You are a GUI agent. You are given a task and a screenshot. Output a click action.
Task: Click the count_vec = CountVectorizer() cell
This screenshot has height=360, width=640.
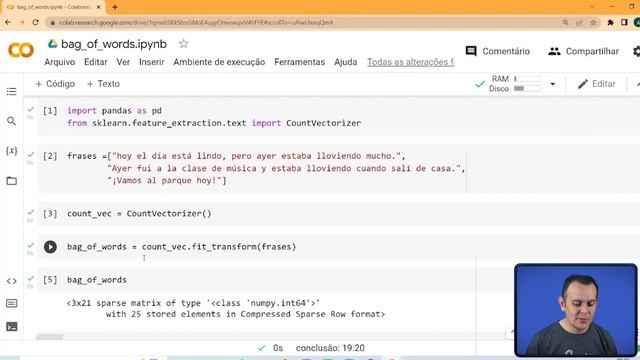point(339,213)
